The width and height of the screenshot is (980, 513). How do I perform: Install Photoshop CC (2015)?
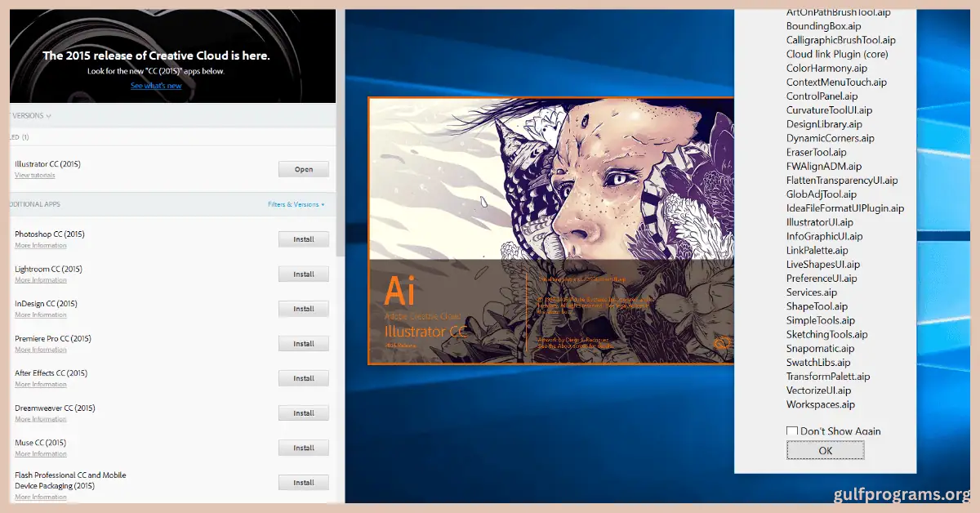(303, 239)
